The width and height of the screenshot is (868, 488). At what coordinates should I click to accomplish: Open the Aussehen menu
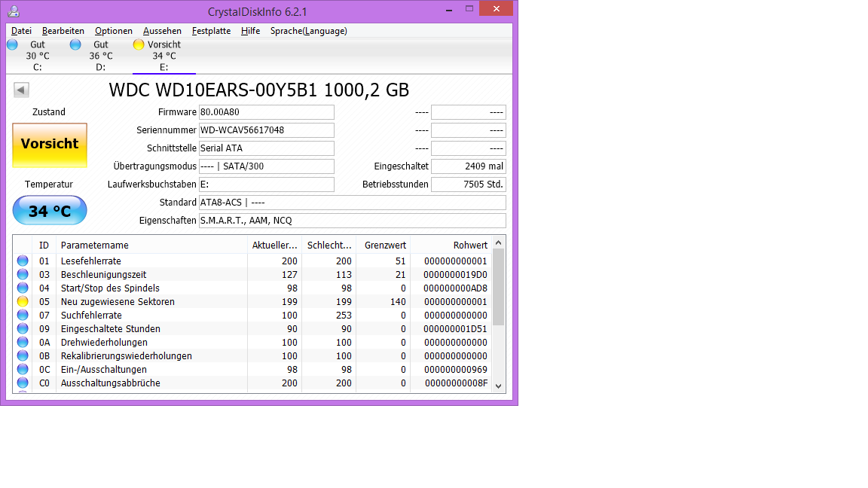pyautogui.click(x=162, y=31)
